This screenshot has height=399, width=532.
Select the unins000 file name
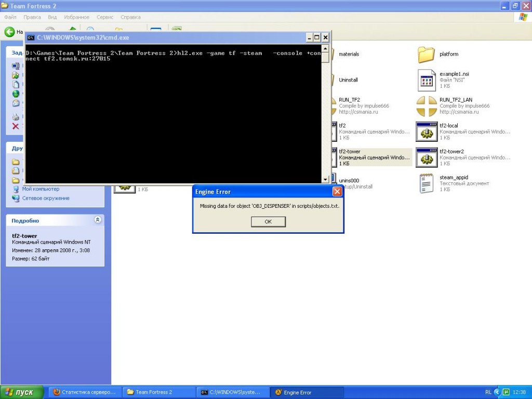coord(349,180)
